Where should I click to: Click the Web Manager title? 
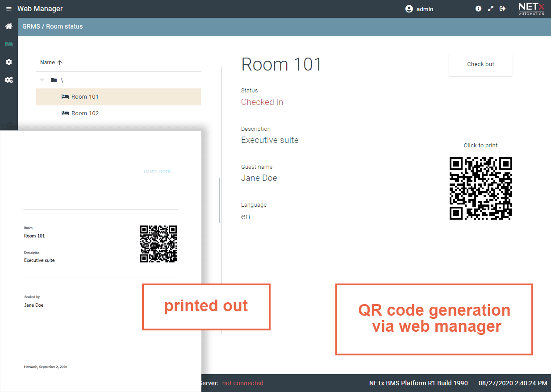tap(40, 8)
